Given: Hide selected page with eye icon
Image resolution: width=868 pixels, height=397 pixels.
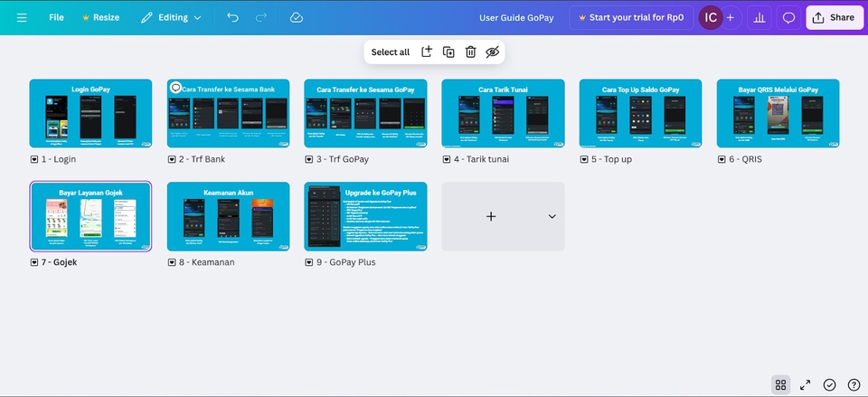Looking at the screenshot, I should click(492, 52).
